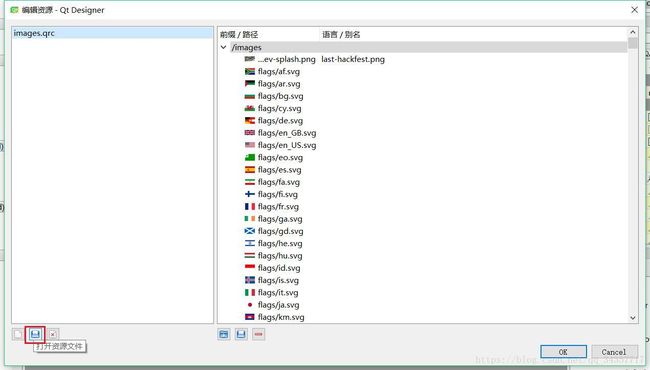Select flags/fa.svg
The image size is (650, 370).
pyautogui.click(x=279, y=182)
